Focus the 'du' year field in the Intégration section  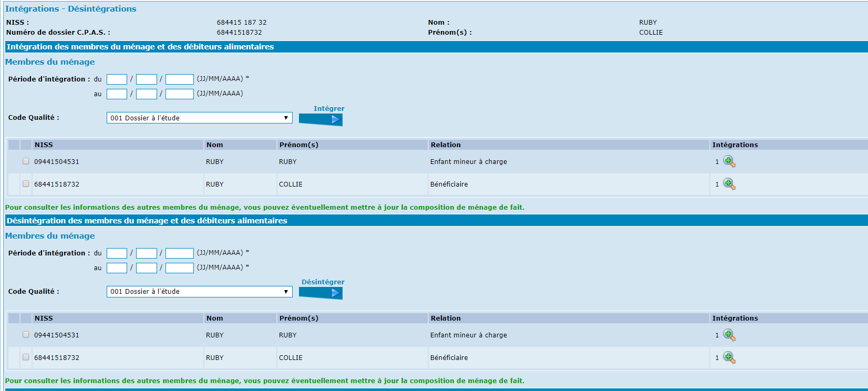coord(180,79)
